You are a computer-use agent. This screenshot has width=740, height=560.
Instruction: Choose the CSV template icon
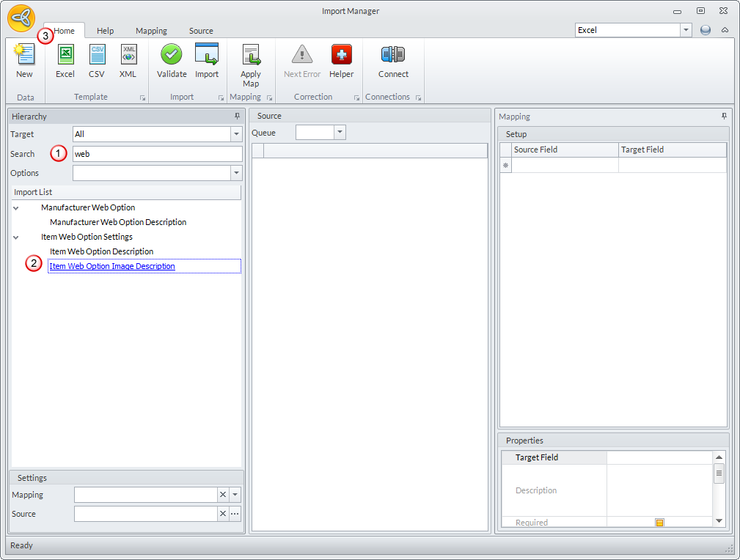[x=97, y=56]
